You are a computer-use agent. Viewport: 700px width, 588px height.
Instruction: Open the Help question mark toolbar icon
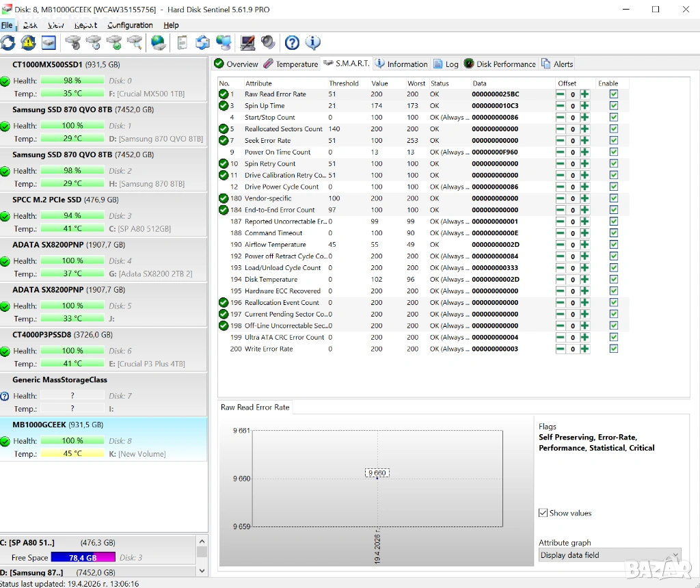click(292, 43)
